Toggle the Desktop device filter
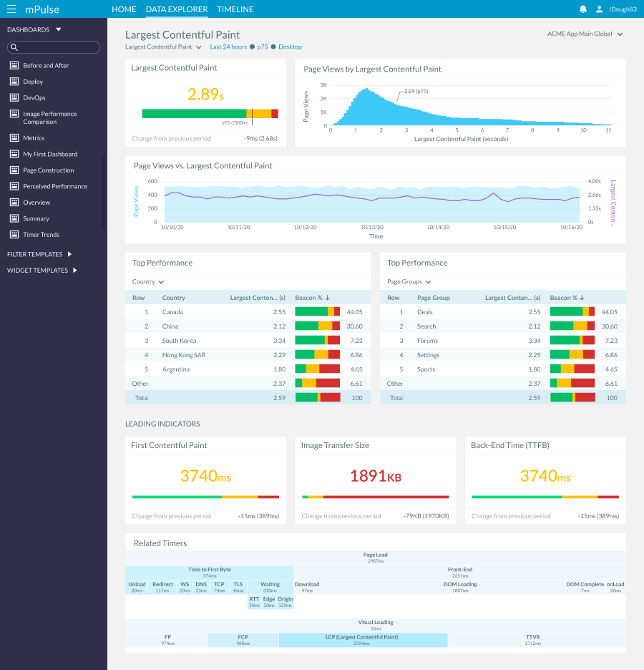The width and height of the screenshot is (644, 670). (x=289, y=46)
